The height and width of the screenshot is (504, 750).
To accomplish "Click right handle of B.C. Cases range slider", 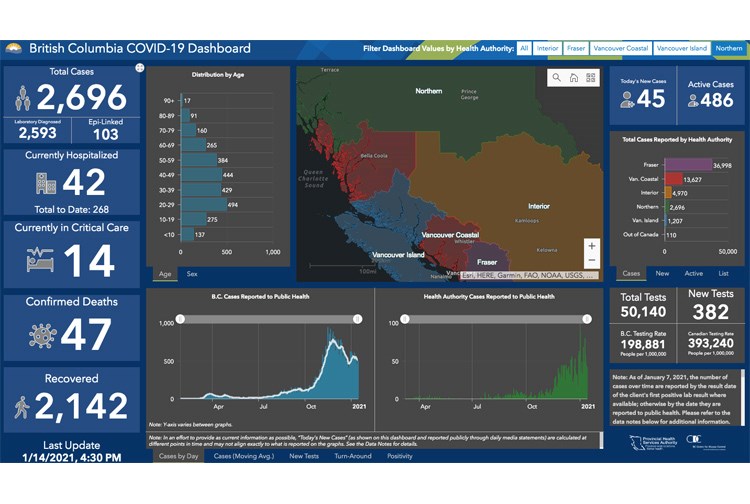I will click(x=357, y=319).
